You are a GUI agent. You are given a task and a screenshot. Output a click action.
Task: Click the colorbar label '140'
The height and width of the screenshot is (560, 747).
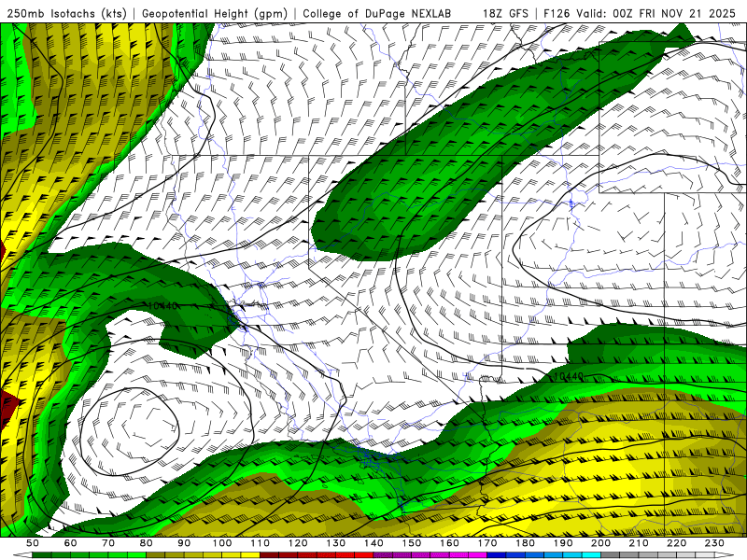(373, 543)
